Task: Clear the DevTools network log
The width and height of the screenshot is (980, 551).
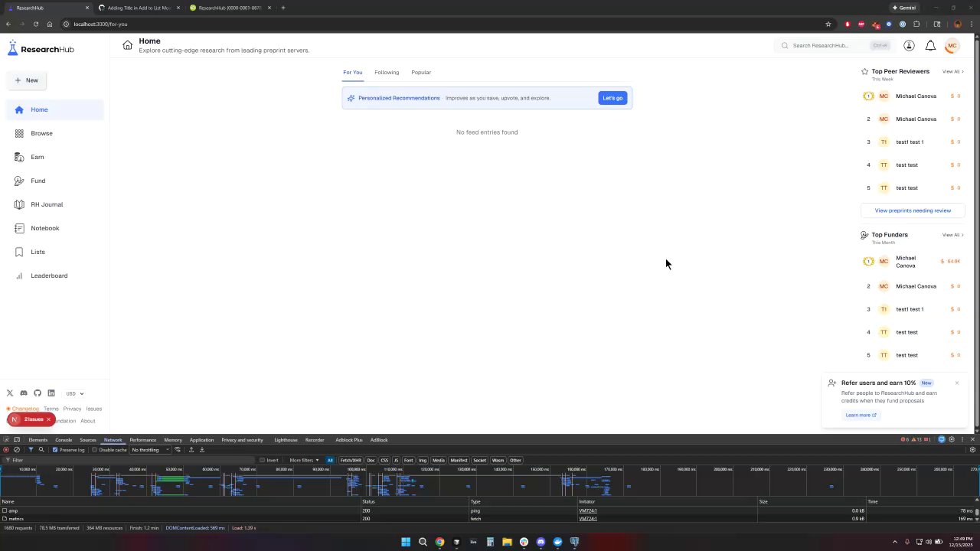Action: [x=17, y=450]
